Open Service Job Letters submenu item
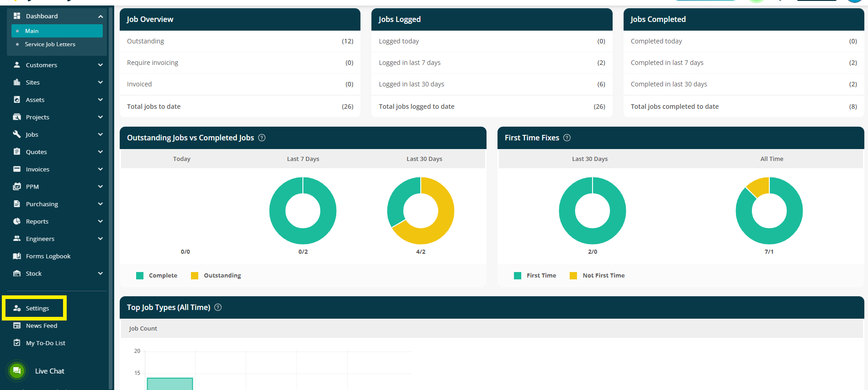868x390 pixels. [x=50, y=44]
